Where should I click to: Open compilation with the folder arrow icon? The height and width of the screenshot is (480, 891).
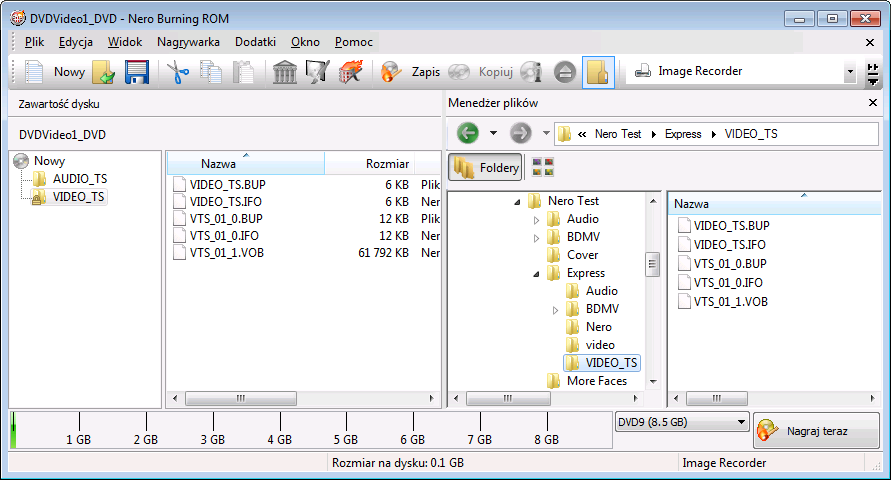point(103,72)
